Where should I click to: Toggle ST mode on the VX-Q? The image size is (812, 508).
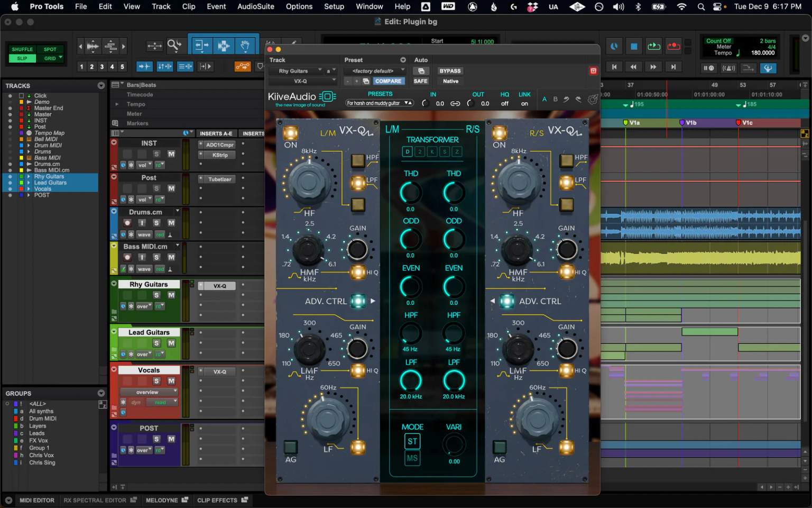(412, 441)
